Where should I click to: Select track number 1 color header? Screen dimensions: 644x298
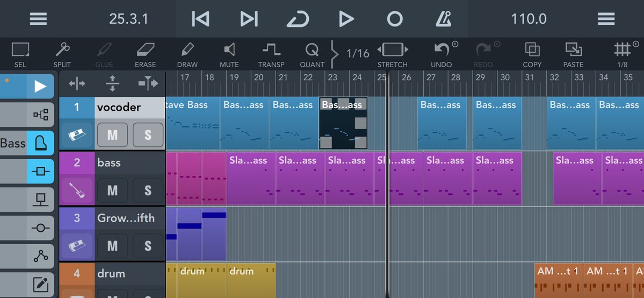coord(77,108)
